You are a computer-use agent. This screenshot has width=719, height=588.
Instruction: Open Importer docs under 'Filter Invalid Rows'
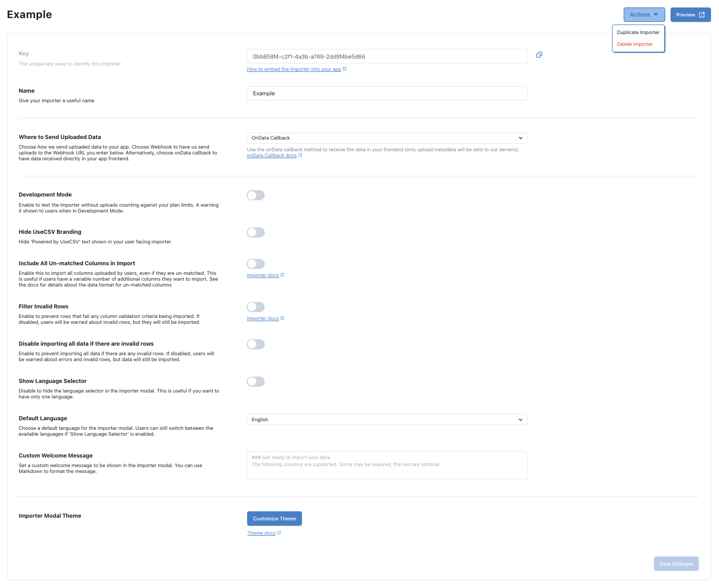265,318
